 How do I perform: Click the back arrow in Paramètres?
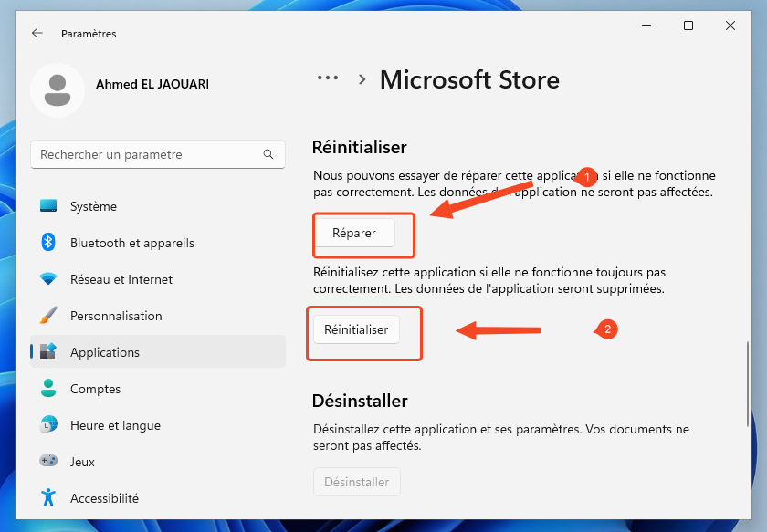37,33
